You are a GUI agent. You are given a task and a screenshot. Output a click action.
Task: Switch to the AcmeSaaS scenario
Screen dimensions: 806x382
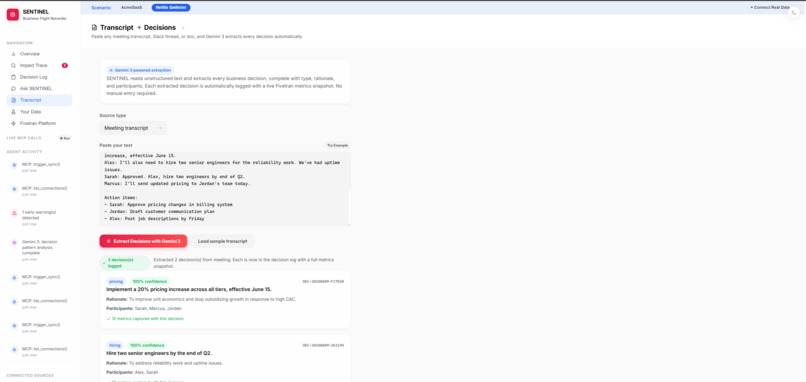coord(131,8)
